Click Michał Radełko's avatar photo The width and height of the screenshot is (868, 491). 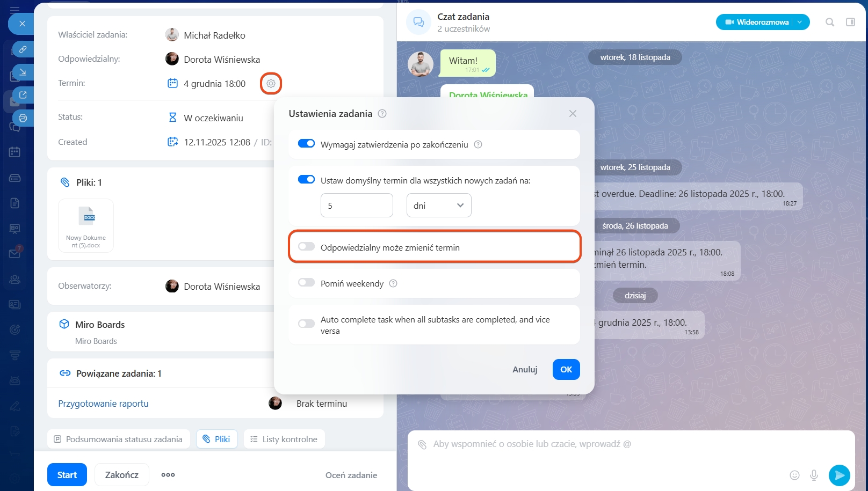(x=172, y=35)
